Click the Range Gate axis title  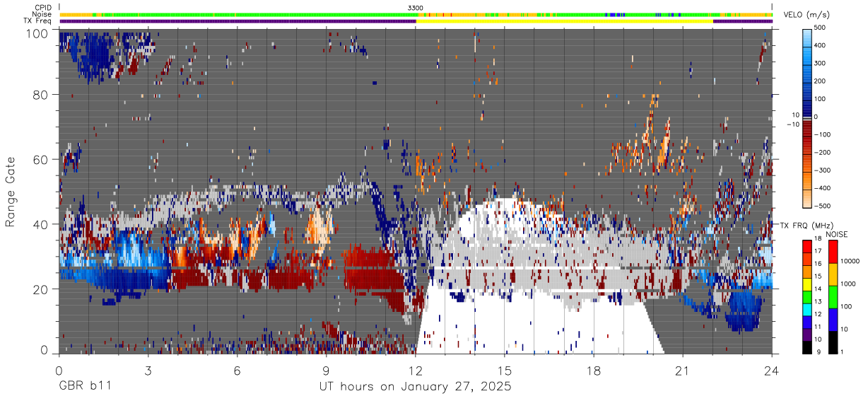11,192
